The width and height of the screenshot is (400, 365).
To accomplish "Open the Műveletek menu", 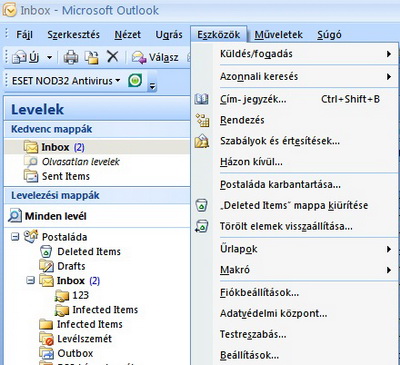I will coord(279,35).
